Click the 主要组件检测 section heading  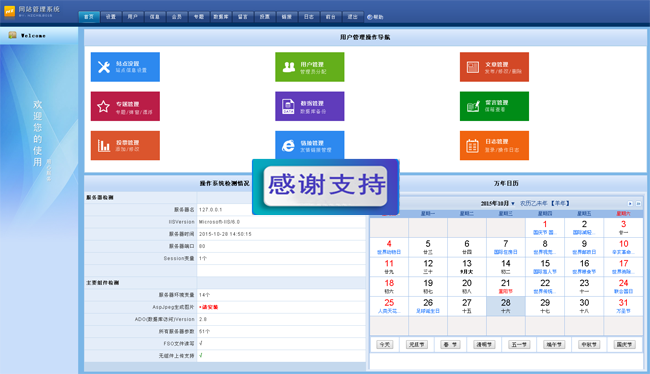(x=102, y=283)
